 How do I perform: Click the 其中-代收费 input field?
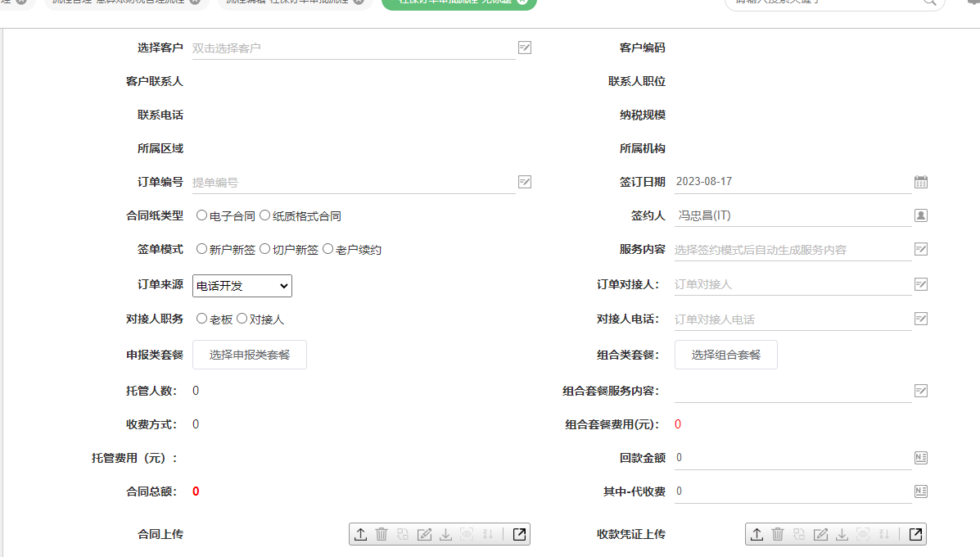793,491
